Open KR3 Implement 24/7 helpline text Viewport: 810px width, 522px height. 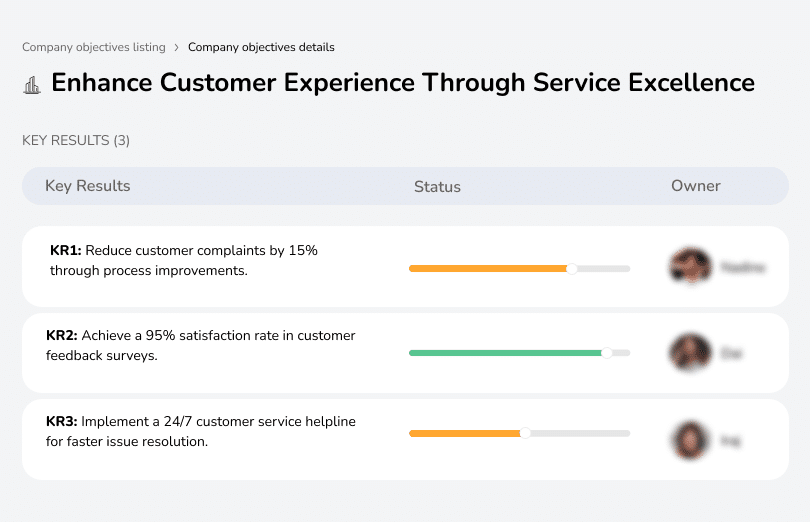click(x=200, y=432)
